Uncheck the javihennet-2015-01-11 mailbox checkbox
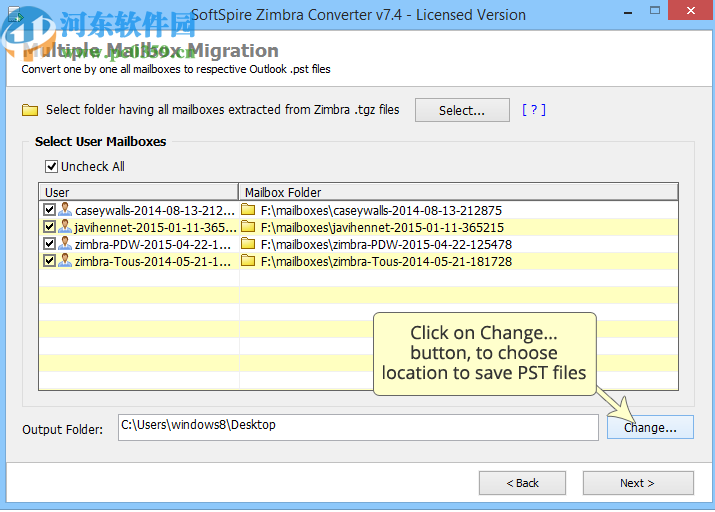Image resolution: width=715 pixels, height=512 pixels. point(49,227)
